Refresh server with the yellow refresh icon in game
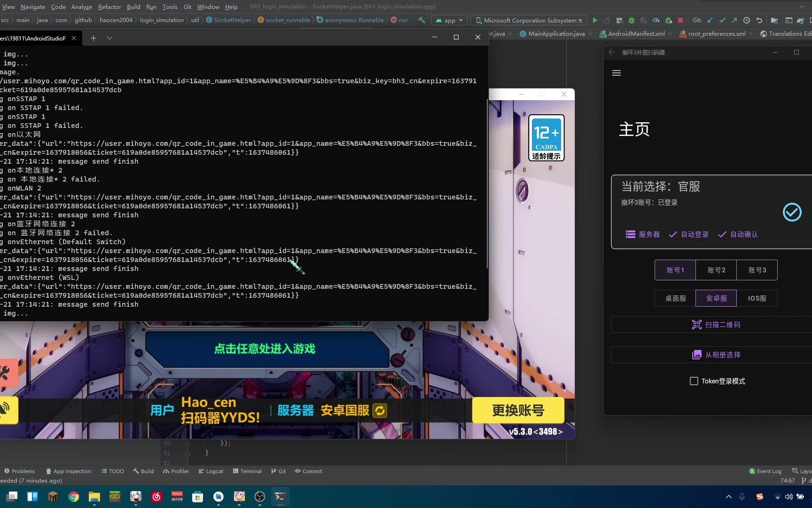The height and width of the screenshot is (508, 812). (380, 411)
